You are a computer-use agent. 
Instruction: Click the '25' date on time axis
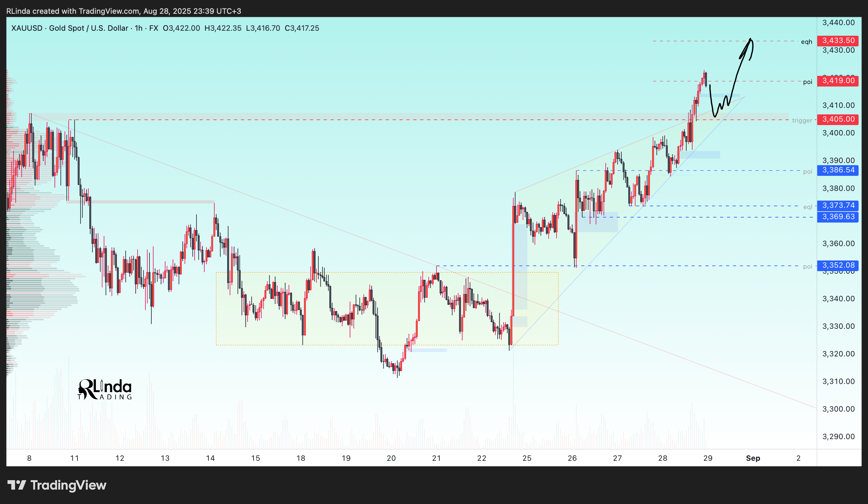pyautogui.click(x=527, y=458)
